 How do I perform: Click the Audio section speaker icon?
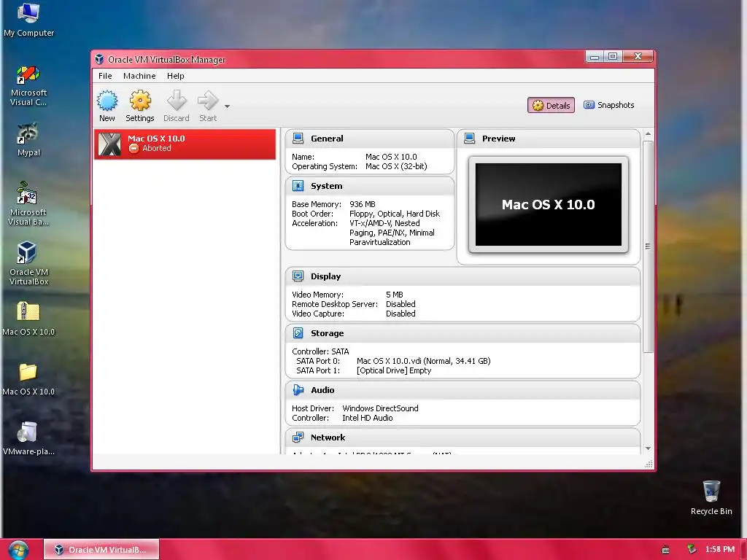click(298, 390)
